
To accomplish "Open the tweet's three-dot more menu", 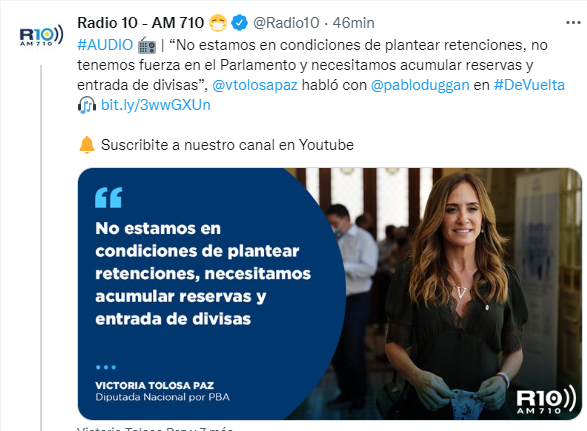I will click(x=573, y=23).
